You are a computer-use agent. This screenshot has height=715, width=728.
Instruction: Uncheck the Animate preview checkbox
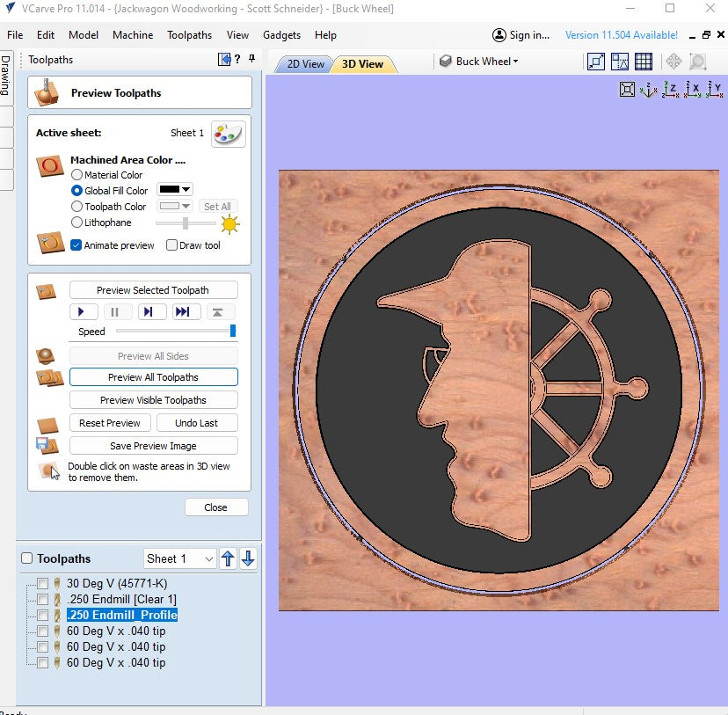[76, 245]
